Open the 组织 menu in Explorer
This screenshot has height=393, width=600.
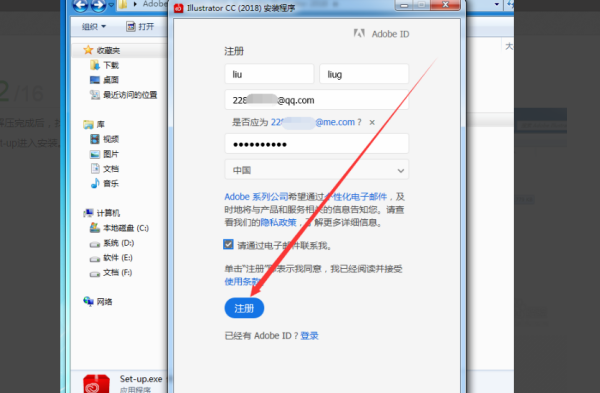click(x=94, y=26)
